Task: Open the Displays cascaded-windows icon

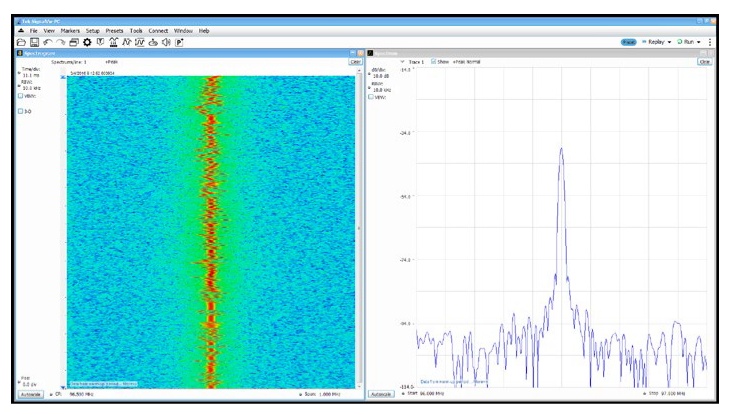Action: click(74, 42)
